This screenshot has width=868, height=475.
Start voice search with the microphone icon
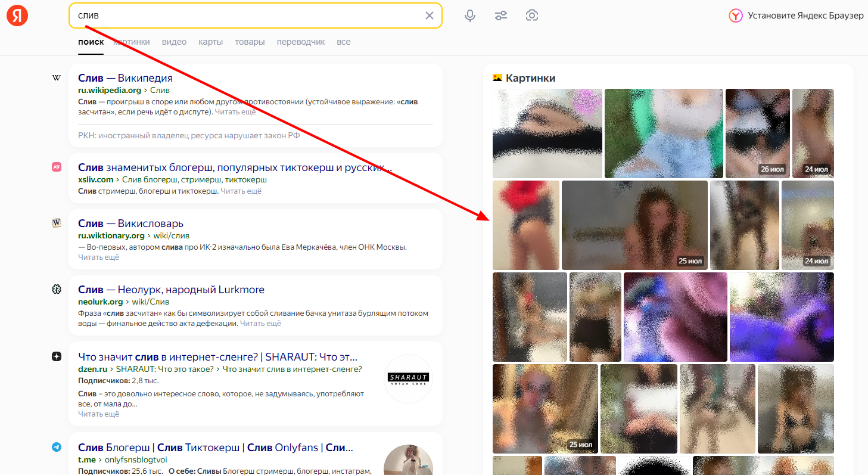pos(470,15)
